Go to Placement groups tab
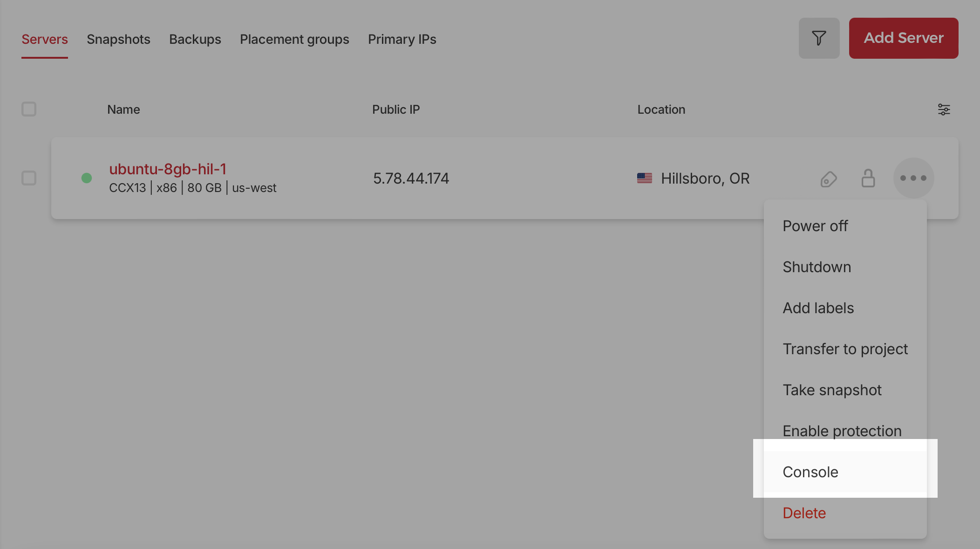The width and height of the screenshot is (980, 549). pos(294,39)
